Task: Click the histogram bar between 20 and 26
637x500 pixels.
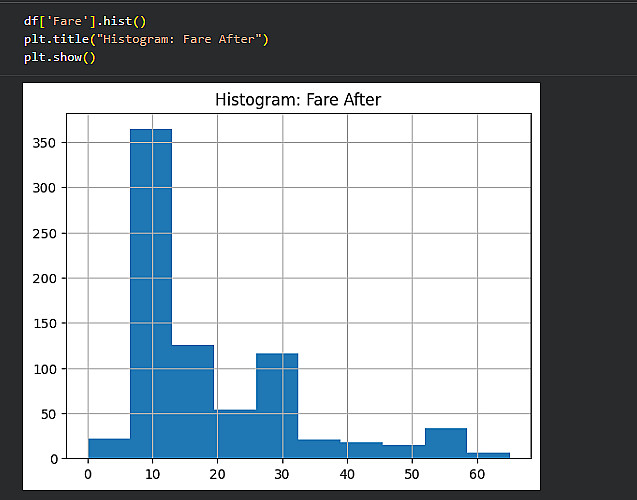Action: (235, 434)
